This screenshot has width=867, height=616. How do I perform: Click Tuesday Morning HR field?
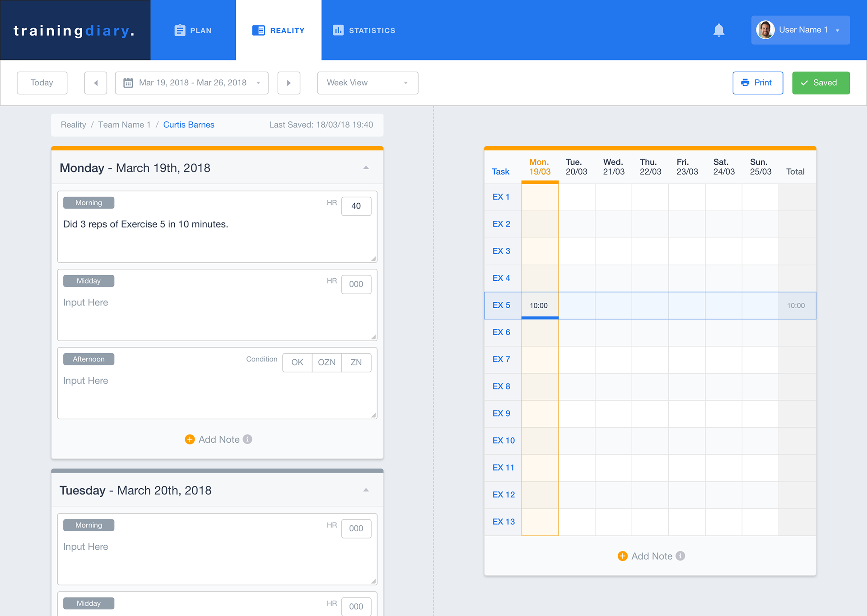[x=356, y=528]
